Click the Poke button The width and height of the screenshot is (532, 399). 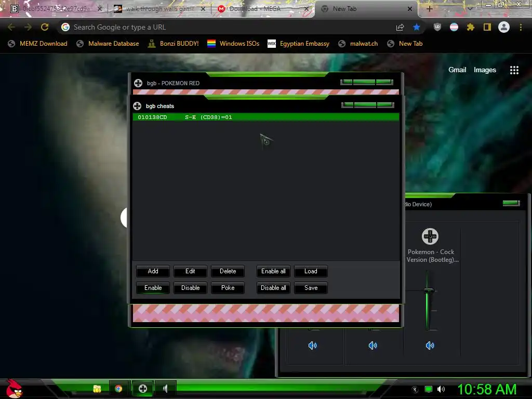(228, 288)
